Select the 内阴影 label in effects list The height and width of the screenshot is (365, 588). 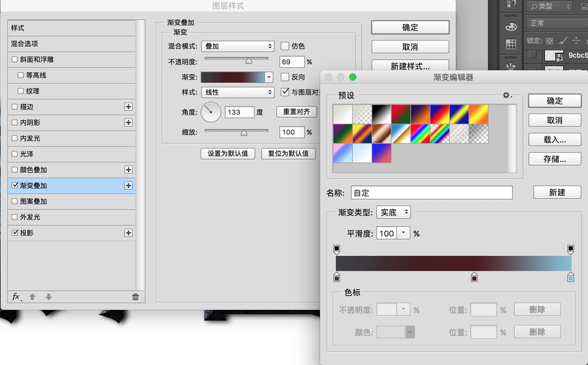point(30,123)
